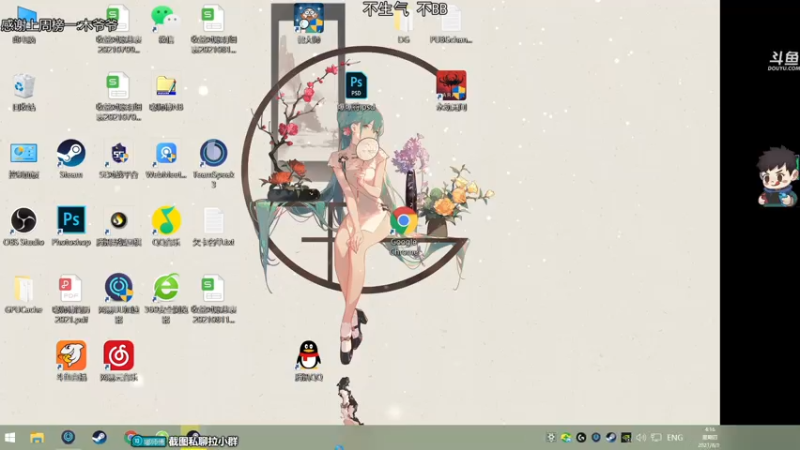Open Steam from the taskbar
Screen dimensions: 800x450
point(99,437)
